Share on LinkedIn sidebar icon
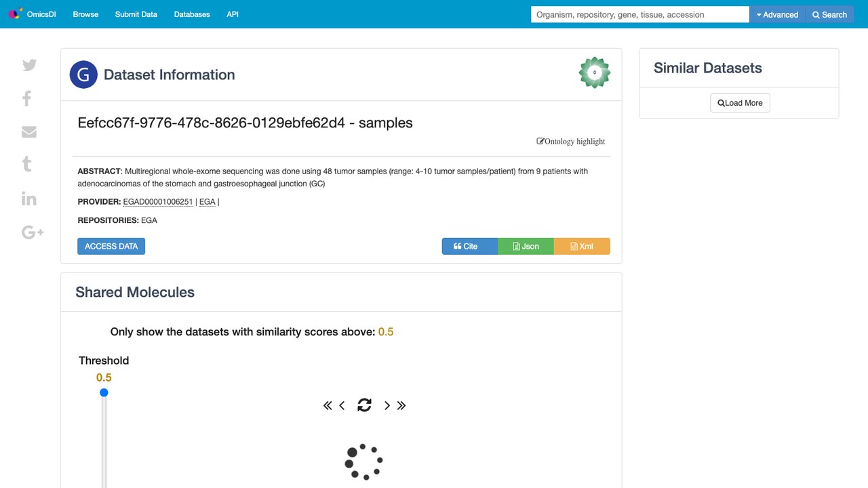This screenshot has height=488, width=868. tap(28, 199)
